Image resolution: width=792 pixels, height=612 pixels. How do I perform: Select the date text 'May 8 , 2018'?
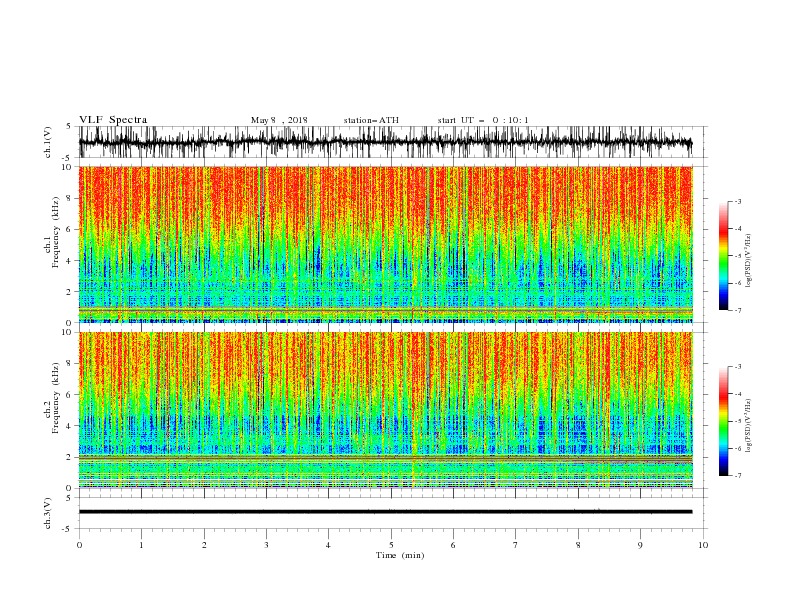(x=279, y=120)
